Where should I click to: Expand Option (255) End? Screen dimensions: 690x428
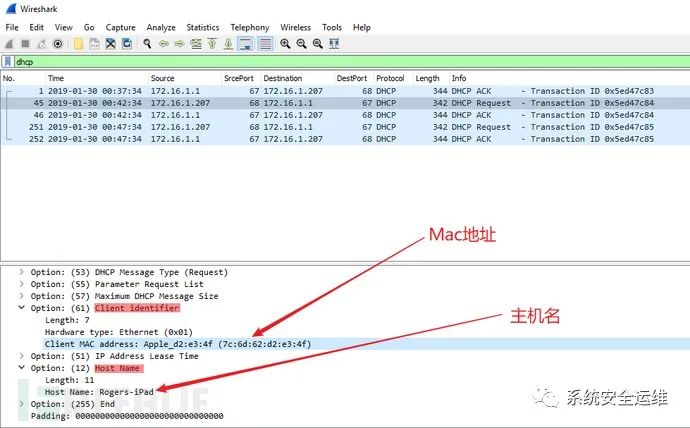21,403
